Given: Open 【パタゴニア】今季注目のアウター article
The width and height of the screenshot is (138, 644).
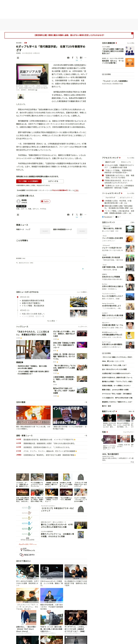Looking at the screenshot, I should pos(58,510).
